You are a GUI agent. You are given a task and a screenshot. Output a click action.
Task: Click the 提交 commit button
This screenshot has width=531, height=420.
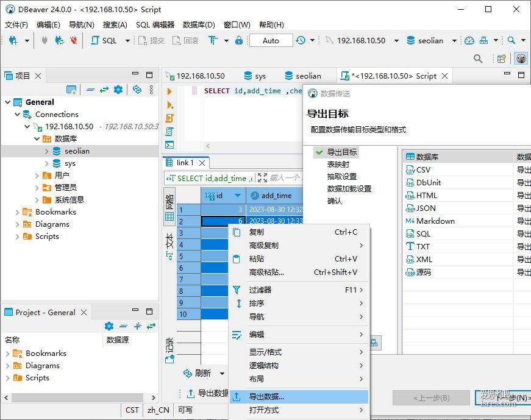tap(151, 41)
